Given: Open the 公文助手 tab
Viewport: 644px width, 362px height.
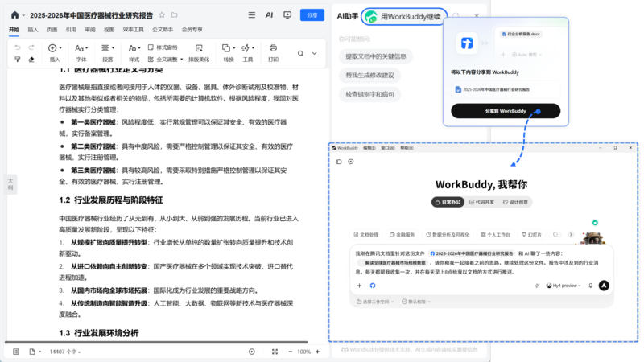Looking at the screenshot, I should [163, 30].
